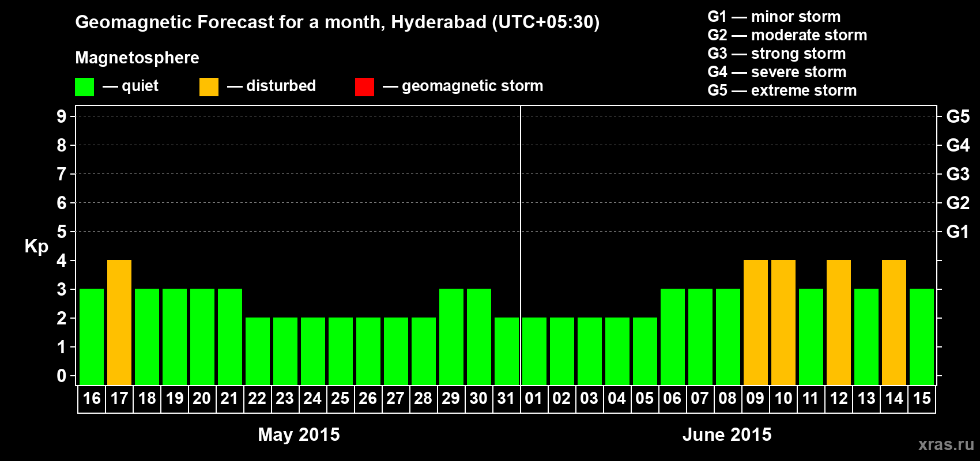The height and width of the screenshot is (461, 980).
Task: Click the red geomagnetic storm legend swatch
Action: pos(364,87)
